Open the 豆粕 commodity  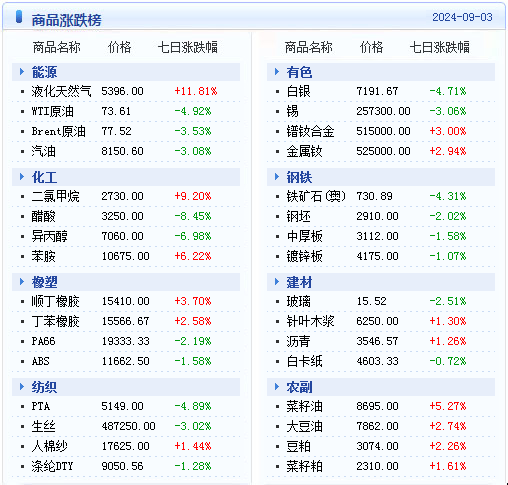(299, 446)
